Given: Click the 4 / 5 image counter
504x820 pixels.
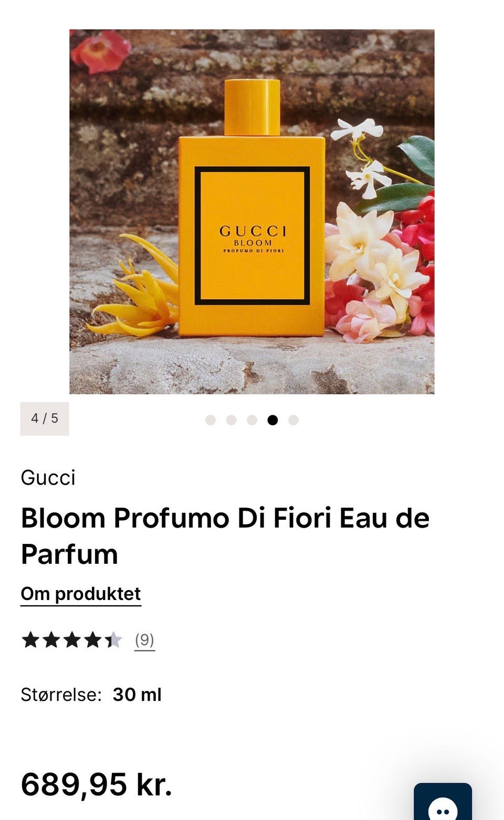Looking at the screenshot, I should pyautogui.click(x=45, y=418).
